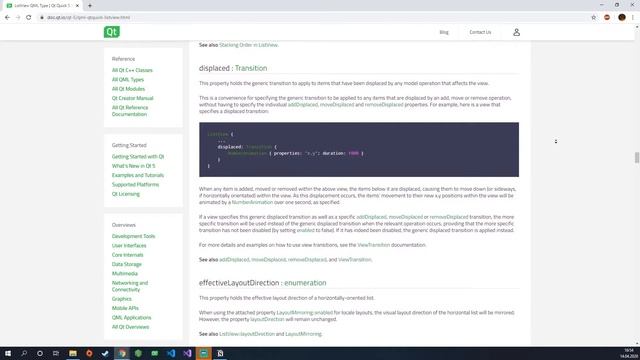This screenshot has width=640, height=360.
Task: Open Contact Us in header
Action: (x=480, y=32)
